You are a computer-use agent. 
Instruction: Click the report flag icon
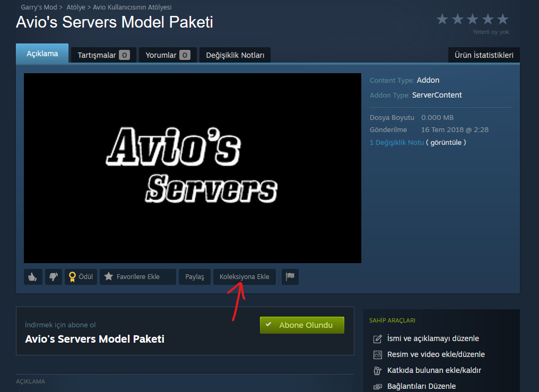[290, 276]
